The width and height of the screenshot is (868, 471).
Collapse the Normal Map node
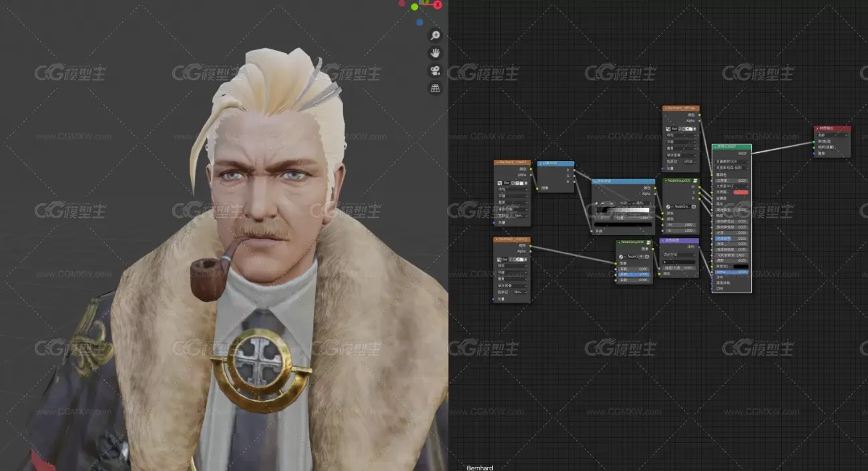[x=663, y=241]
